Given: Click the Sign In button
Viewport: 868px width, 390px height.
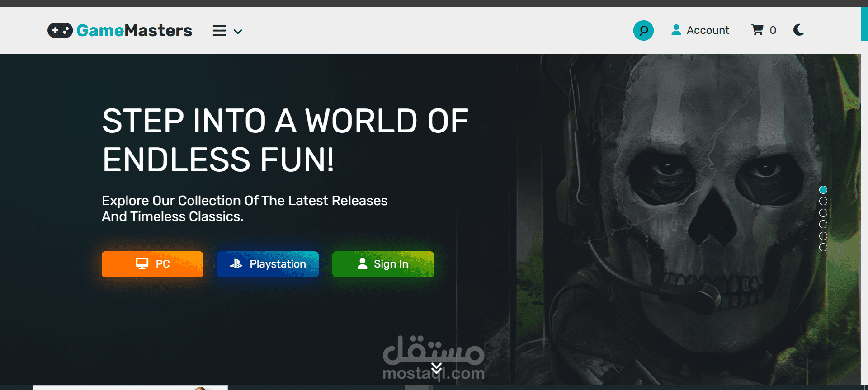Looking at the screenshot, I should click(383, 264).
